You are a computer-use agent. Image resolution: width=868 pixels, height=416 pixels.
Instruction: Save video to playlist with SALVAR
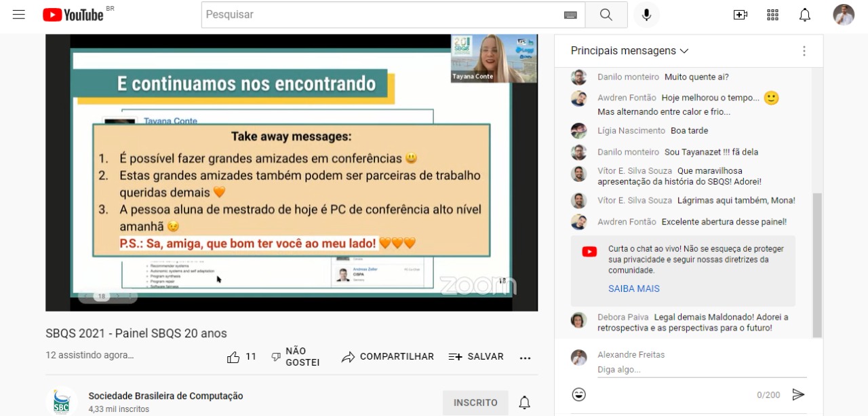[x=476, y=357]
